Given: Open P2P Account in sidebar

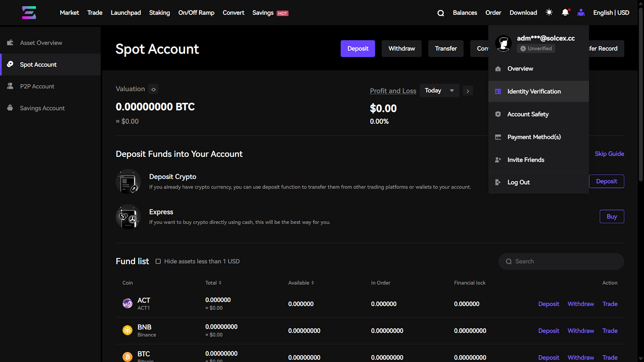Looking at the screenshot, I should tap(37, 86).
